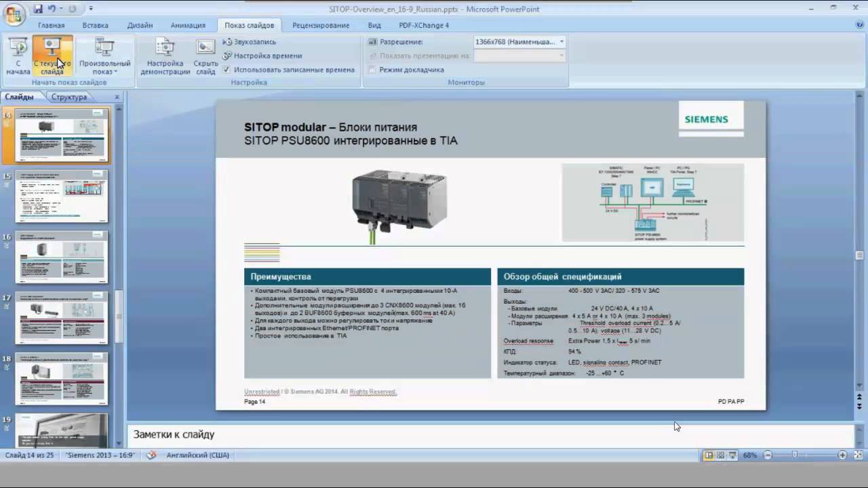Select slide 17 thumbnail

pyautogui.click(x=62, y=318)
